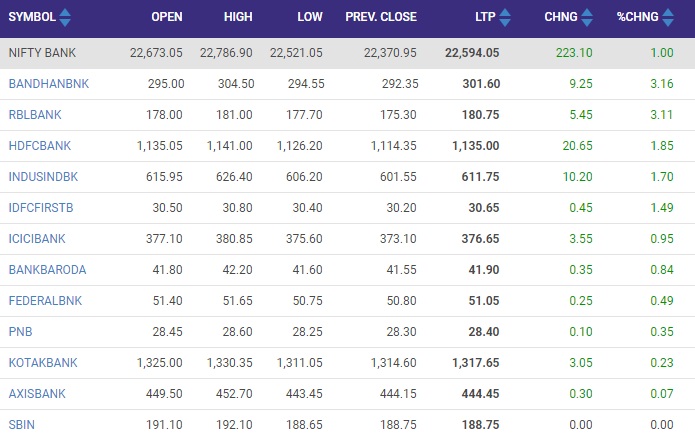The height and width of the screenshot is (438, 695).
Task: Select INDUSINDBK low value 606.20
Action: (x=304, y=177)
